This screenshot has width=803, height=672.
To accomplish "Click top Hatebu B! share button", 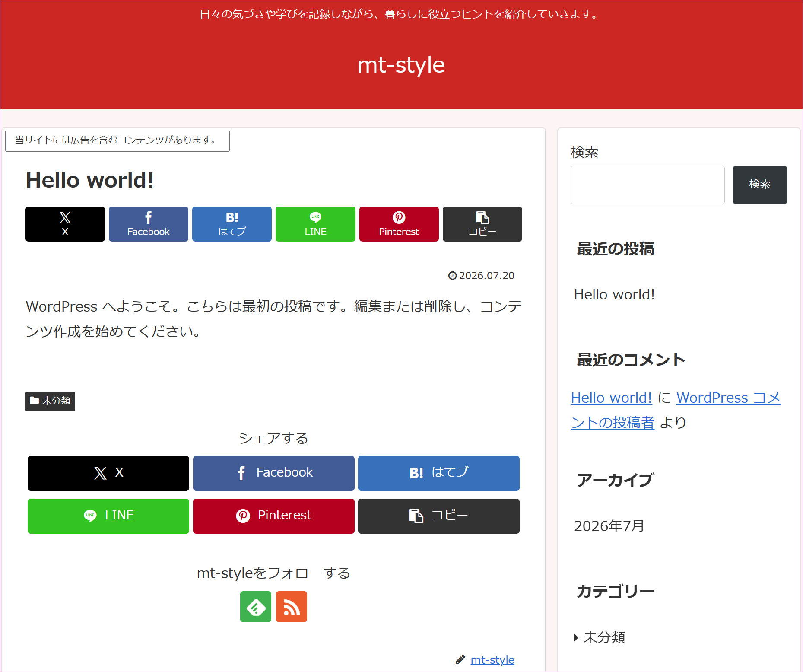I will [x=232, y=224].
